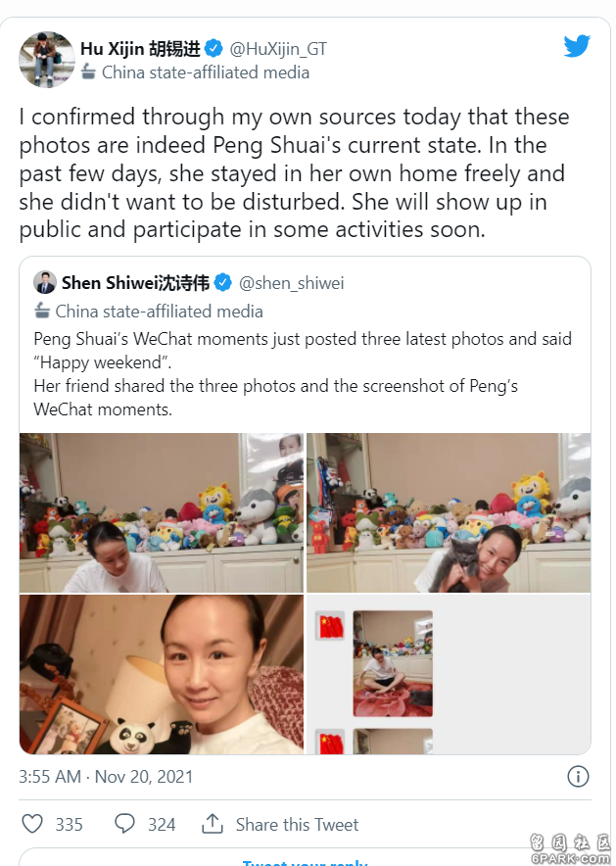The width and height of the screenshot is (616, 866).
Task: Click the Share this Tweet text
Action: tap(297, 825)
